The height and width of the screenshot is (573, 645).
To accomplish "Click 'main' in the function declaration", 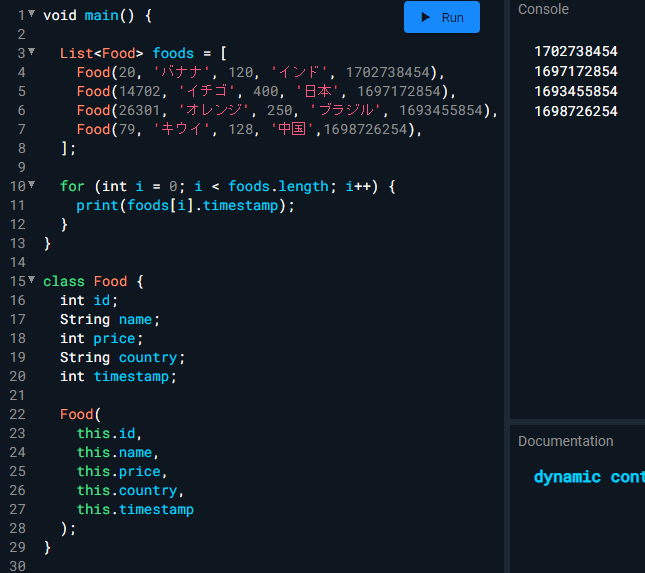I will [101, 16].
